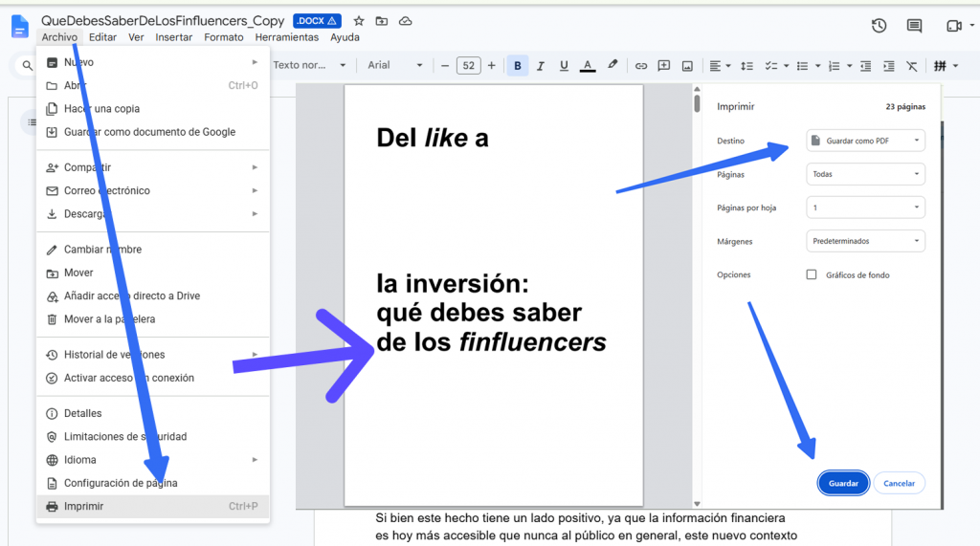Screen dimensions: 980x546
Task: Click the Guardar button in print dialog
Action: [843, 483]
